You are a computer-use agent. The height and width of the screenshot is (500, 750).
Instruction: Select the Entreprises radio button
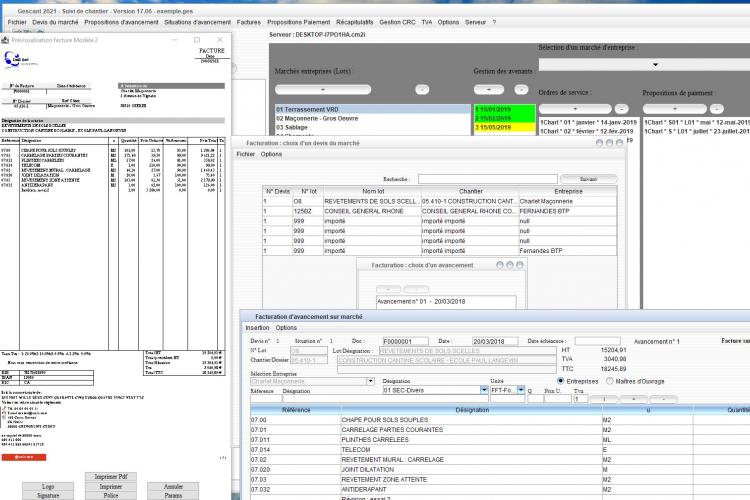[x=561, y=381]
